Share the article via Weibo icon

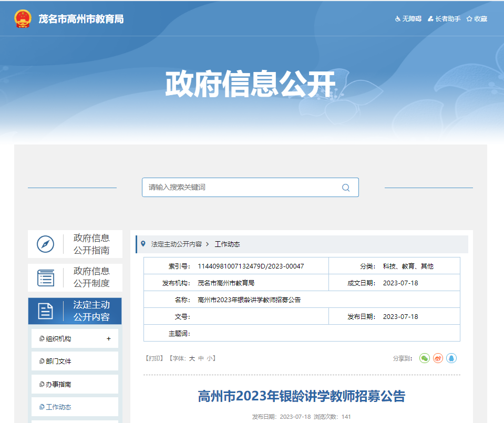[438, 358]
